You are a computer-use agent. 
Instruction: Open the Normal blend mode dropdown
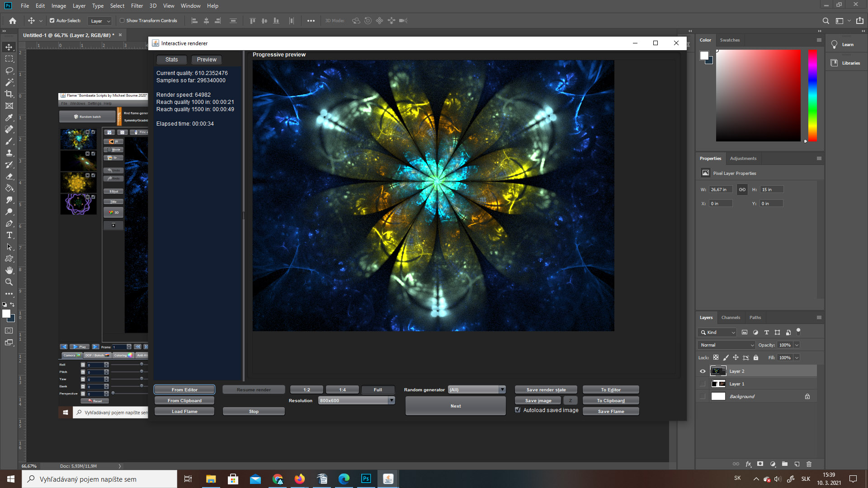coord(726,345)
